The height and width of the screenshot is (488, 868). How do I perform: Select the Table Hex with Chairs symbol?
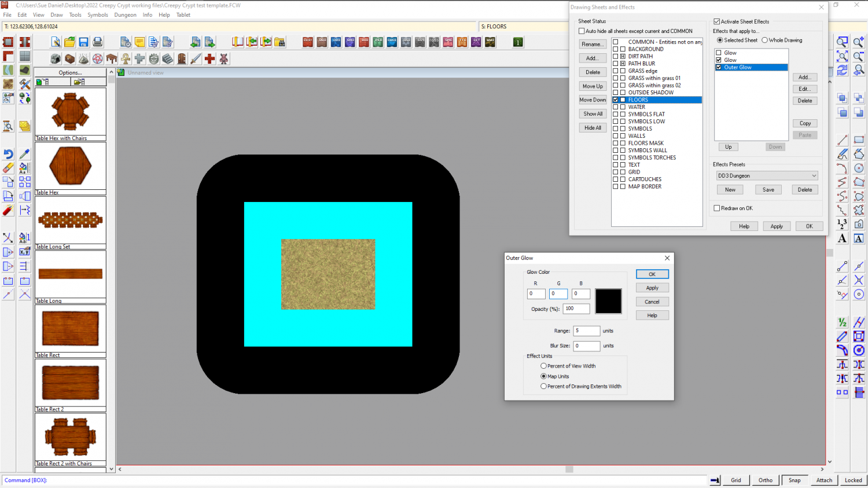click(x=71, y=113)
